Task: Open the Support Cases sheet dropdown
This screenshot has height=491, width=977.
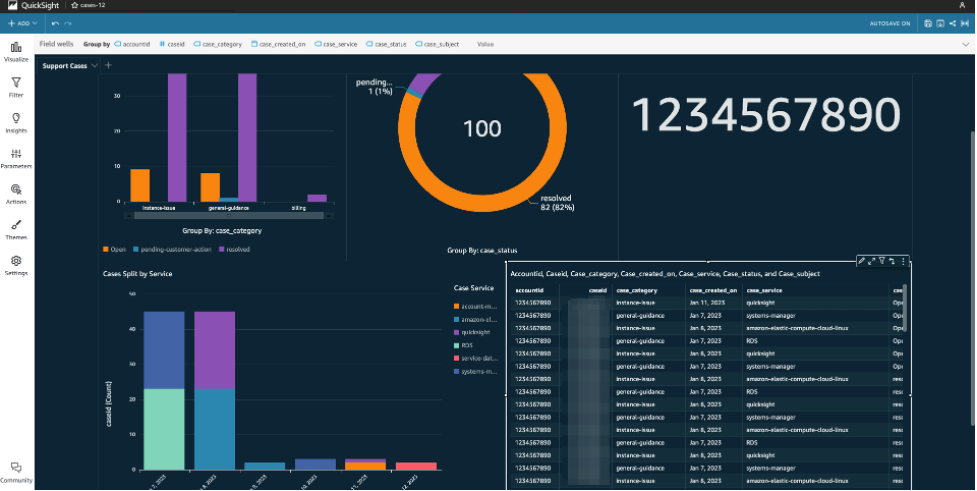Action: [x=95, y=65]
